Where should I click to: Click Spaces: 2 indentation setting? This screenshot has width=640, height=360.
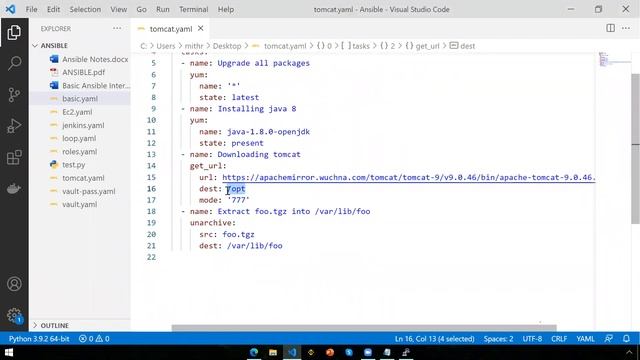[498, 339]
